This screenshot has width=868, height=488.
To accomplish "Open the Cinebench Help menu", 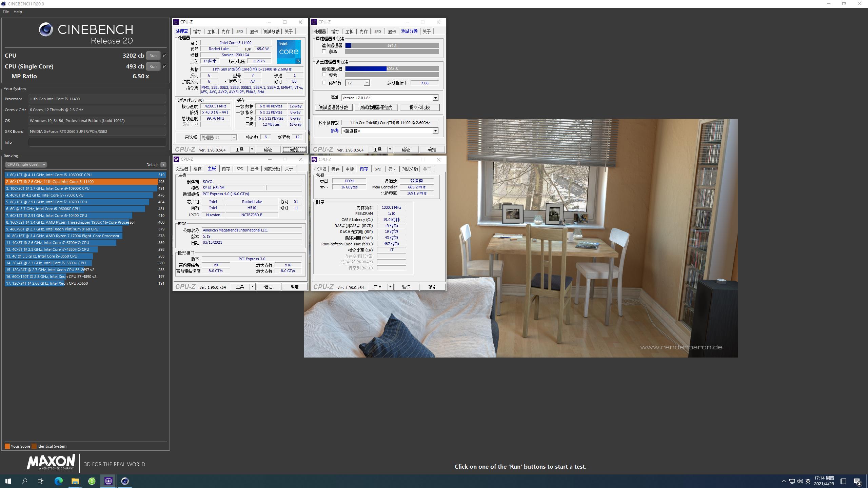I will (x=18, y=12).
